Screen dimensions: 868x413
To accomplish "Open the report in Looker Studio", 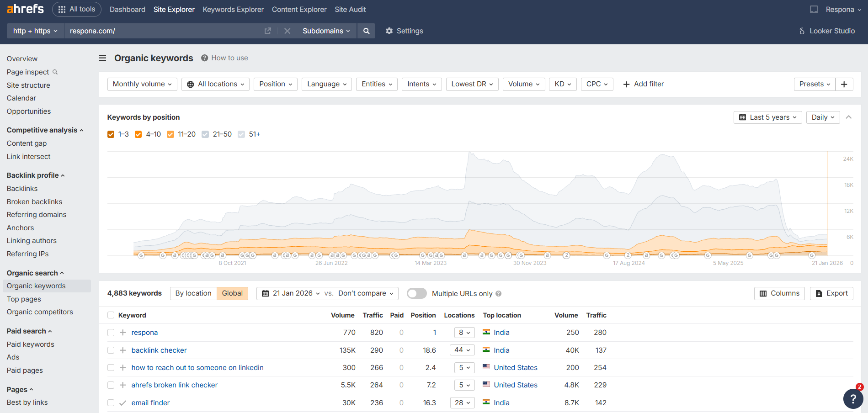I will click(826, 31).
